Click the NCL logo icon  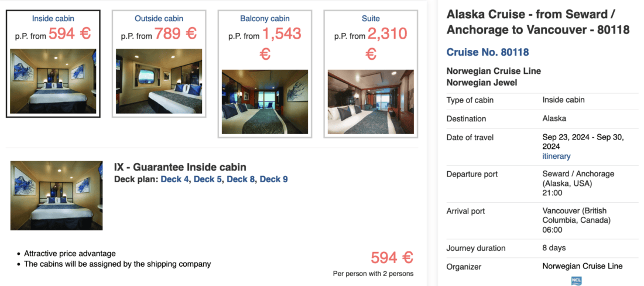pos(576,281)
